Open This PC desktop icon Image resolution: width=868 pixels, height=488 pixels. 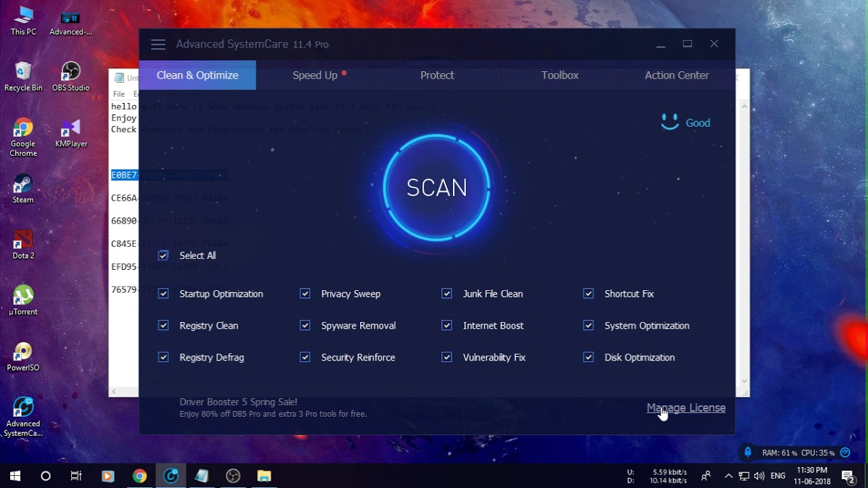(x=23, y=20)
